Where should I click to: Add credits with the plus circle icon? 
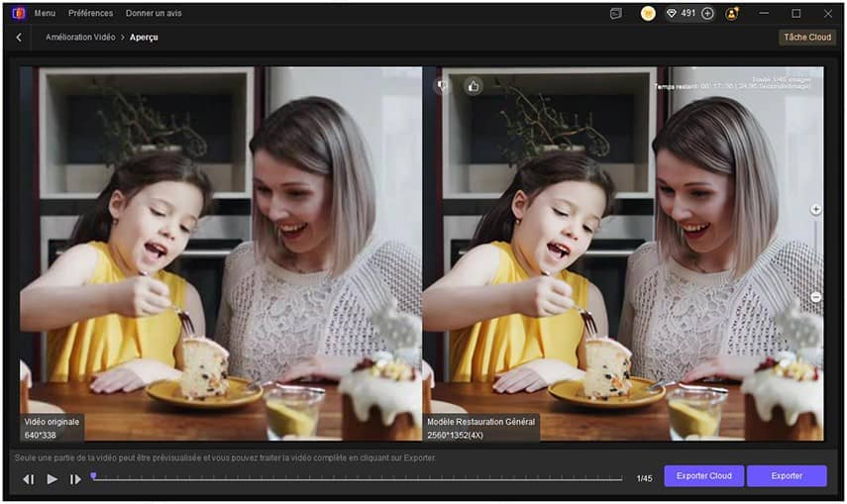tap(707, 14)
